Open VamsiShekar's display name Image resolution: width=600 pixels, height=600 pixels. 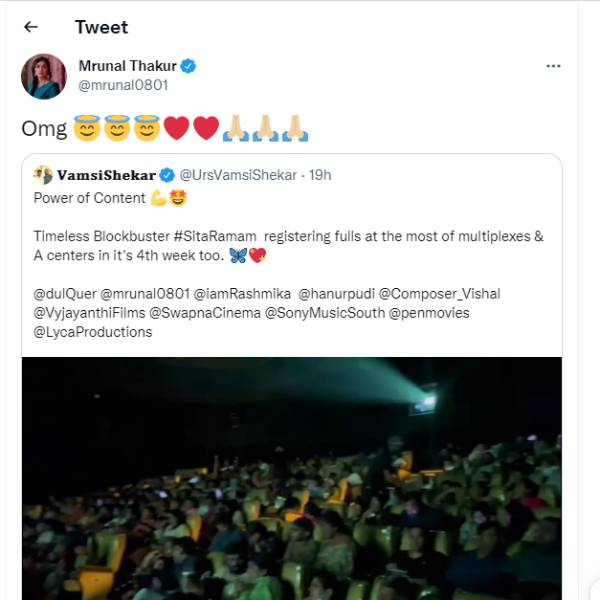coord(106,175)
